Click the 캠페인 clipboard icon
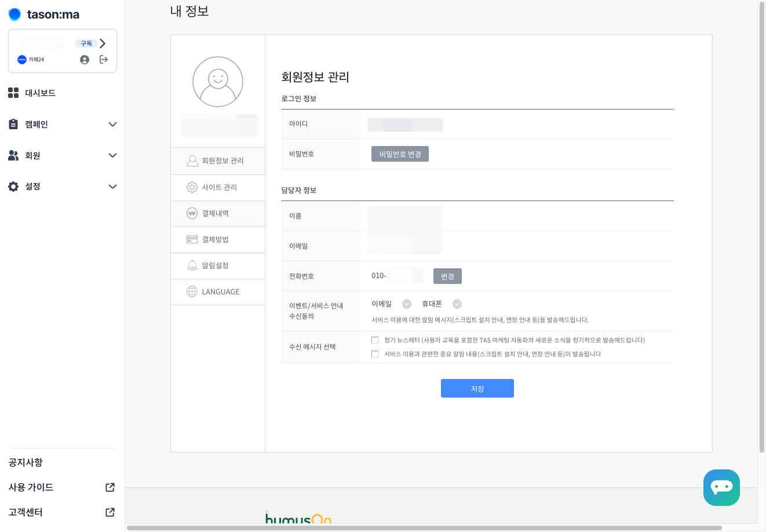Image resolution: width=766 pixels, height=532 pixels. pos(13,124)
